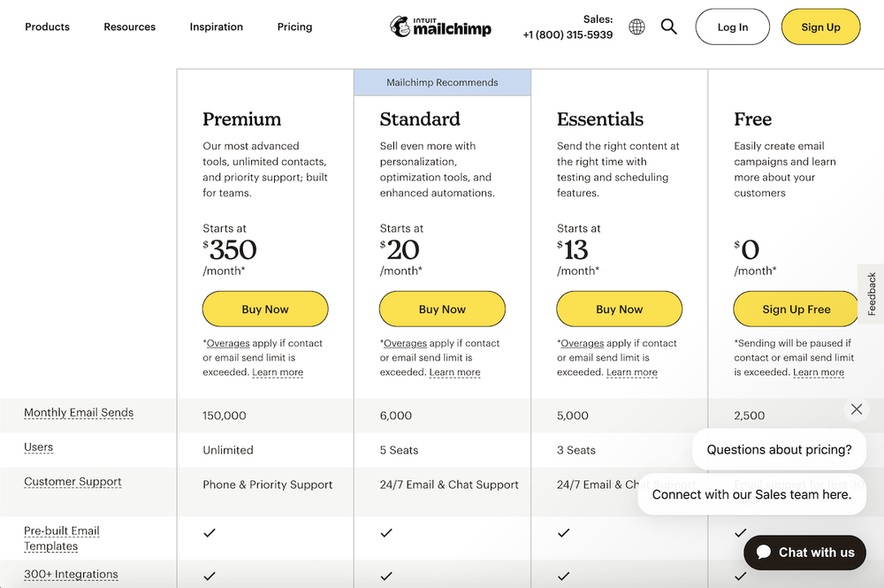Click the Customer Support row label
This screenshot has width=884, height=588.
point(72,482)
